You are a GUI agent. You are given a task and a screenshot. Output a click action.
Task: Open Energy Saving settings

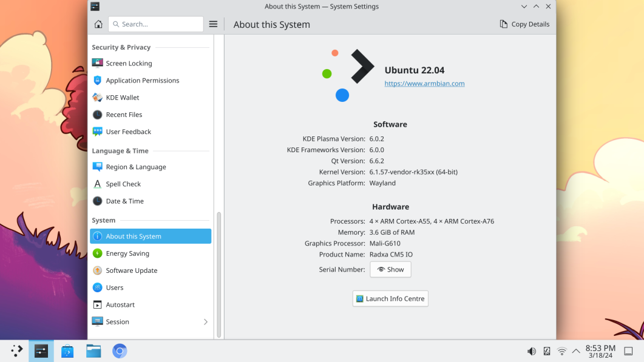click(151, 253)
